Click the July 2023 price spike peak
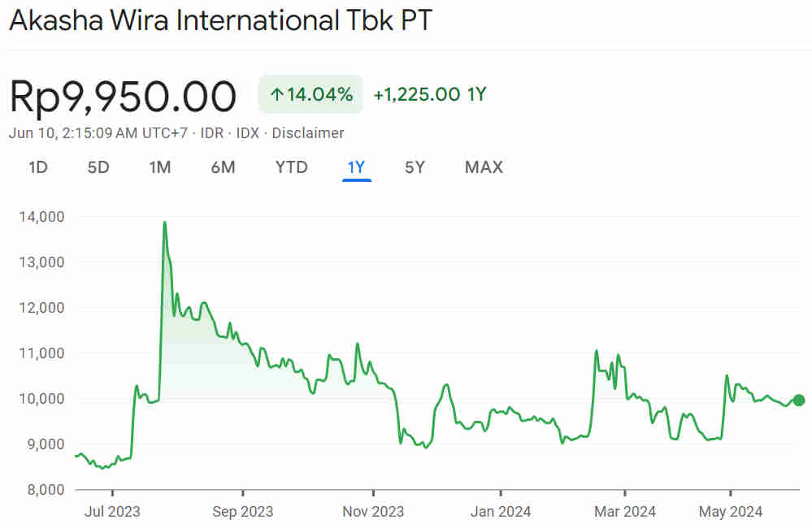This screenshot has height=528, width=812. click(x=164, y=222)
